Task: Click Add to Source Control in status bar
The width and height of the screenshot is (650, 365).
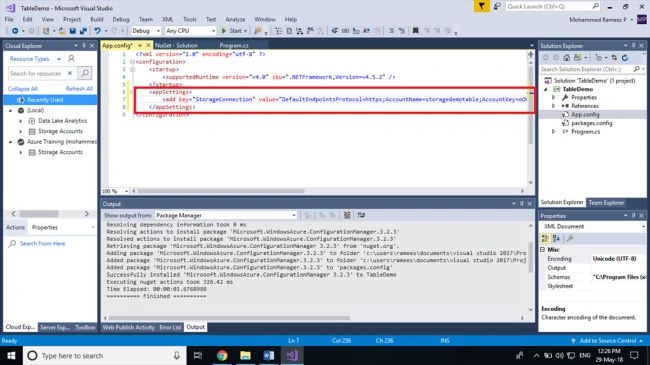Action: [607, 341]
